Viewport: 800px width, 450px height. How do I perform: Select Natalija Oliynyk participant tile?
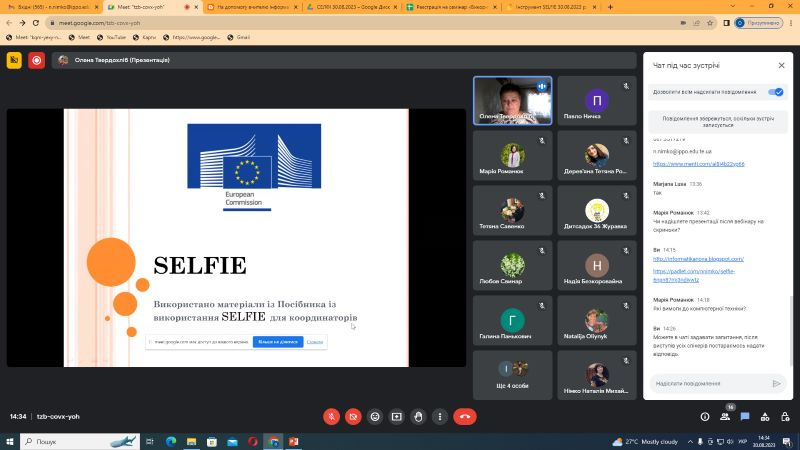(596, 321)
